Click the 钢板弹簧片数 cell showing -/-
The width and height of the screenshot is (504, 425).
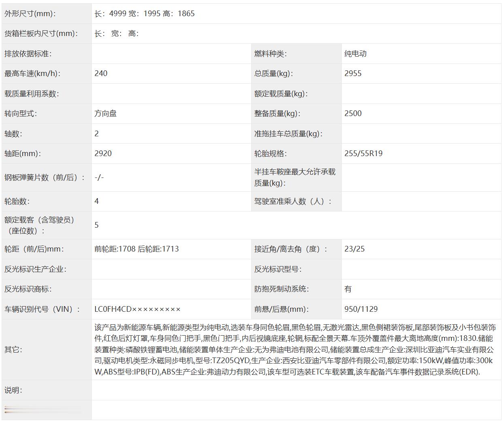[x=98, y=177]
